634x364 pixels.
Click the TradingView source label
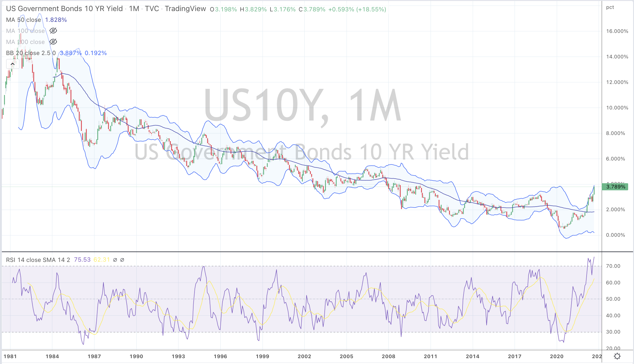click(185, 9)
